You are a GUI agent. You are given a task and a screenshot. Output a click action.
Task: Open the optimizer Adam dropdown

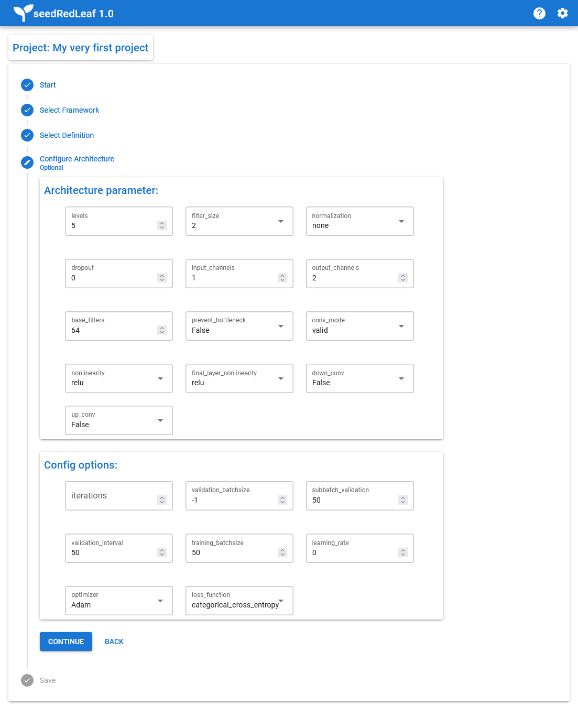tap(119, 601)
